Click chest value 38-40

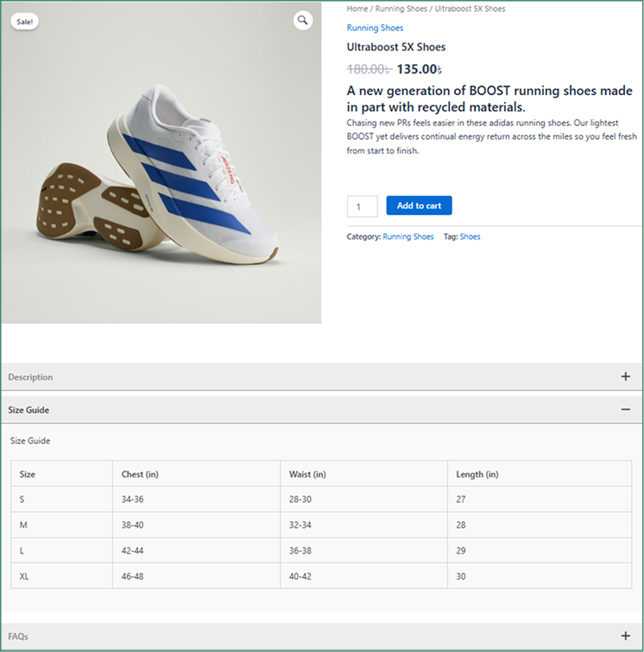132,525
